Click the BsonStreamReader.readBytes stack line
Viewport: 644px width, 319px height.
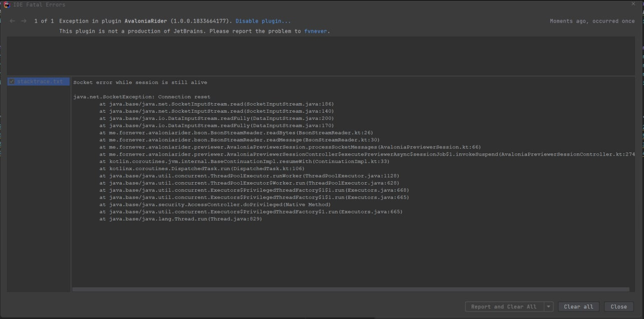tap(236, 133)
